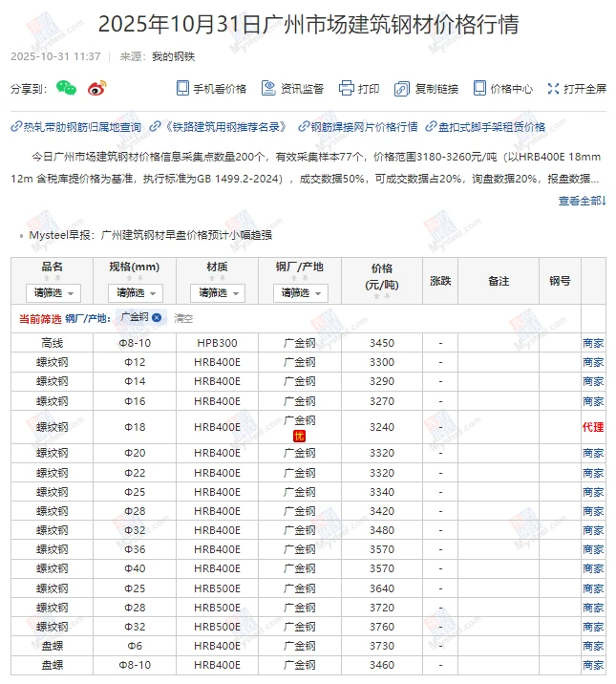Click the HPB300 material cell
This screenshot has width=616, height=684.
(217, 343)
